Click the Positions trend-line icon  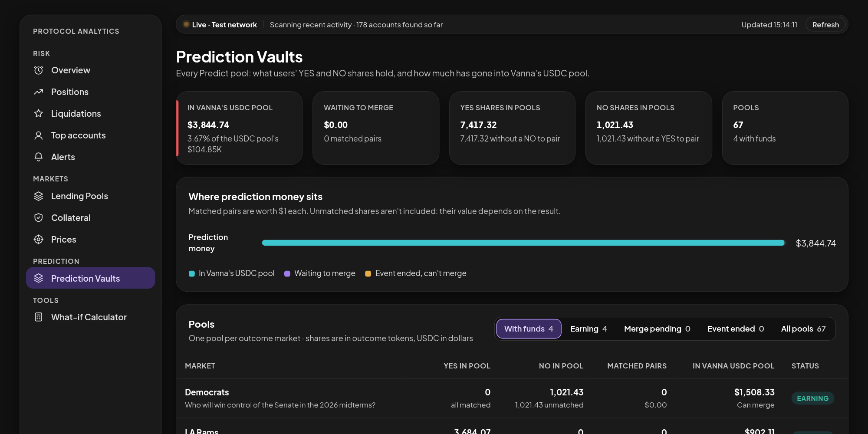click(39, 92)
